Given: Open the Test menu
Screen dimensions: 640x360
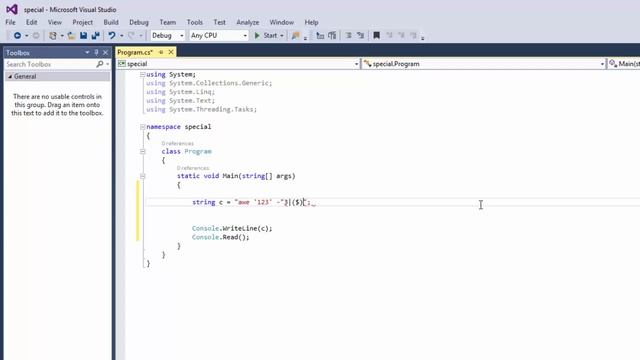Looking at the screenshot, I should 219,22.
